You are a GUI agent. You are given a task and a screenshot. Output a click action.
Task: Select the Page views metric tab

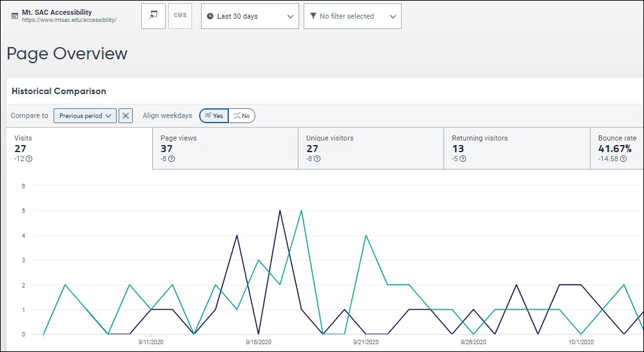225,148
